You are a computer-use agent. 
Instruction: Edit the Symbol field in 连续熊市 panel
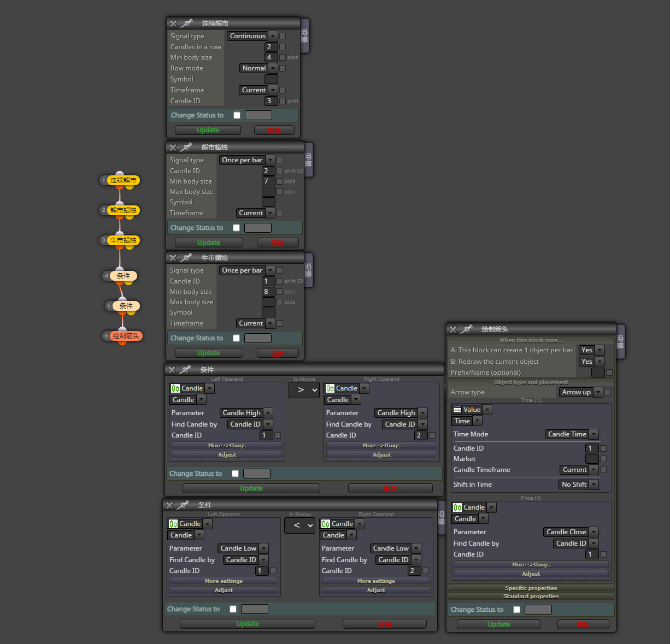tap(272, 79)
